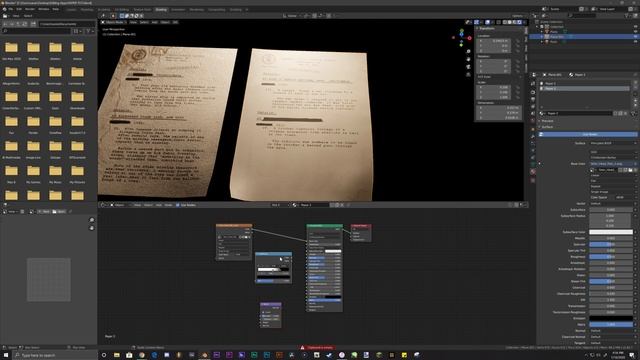The image size is (640, 360).
Task: Toggle the Use Nodes checkbox in node editor
Action: [178, 205]
